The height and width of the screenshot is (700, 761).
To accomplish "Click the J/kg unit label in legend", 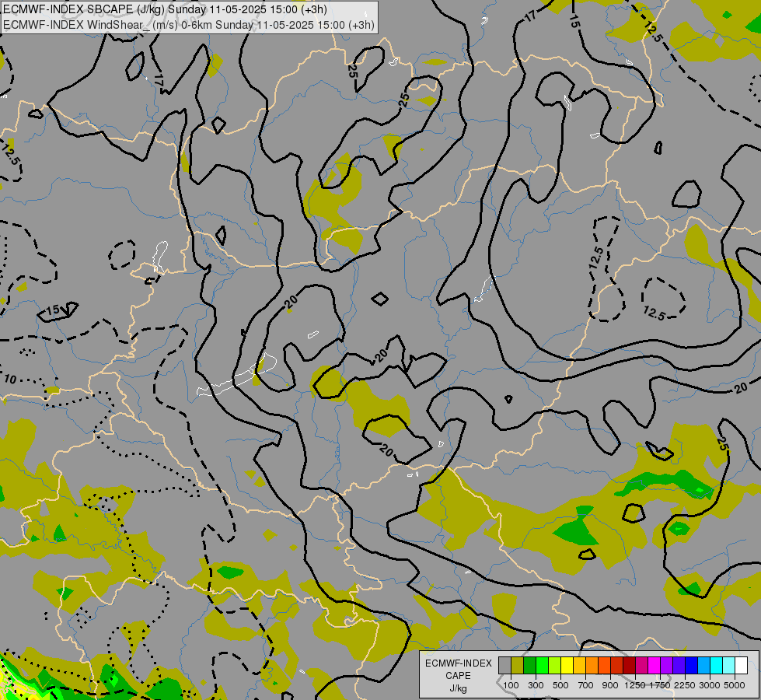I will point(458,688).
